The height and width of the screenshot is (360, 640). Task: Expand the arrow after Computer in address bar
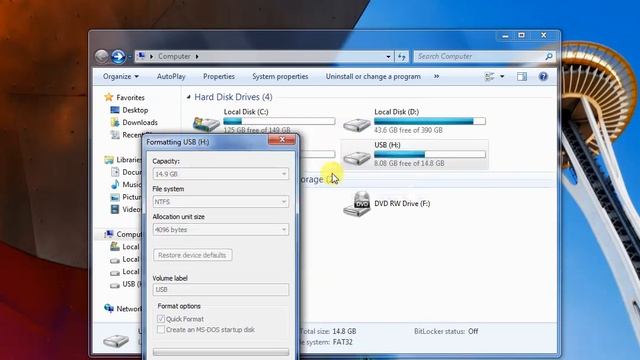point(197,56)
